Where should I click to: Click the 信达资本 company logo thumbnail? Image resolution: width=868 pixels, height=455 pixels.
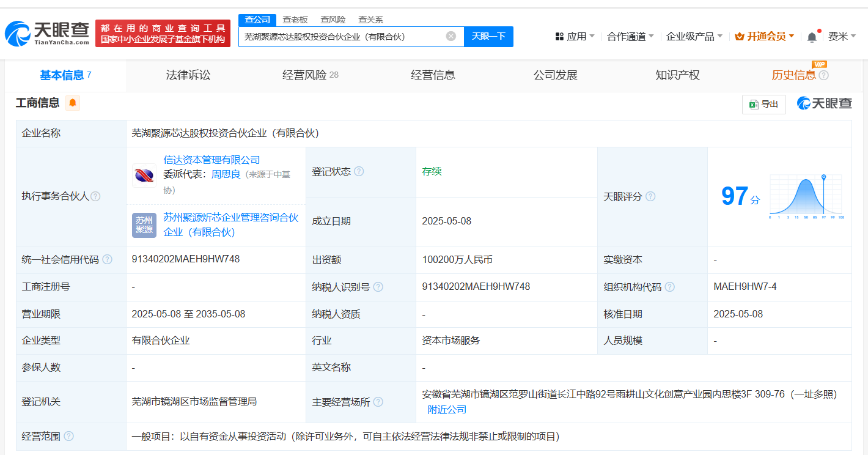click(x=144, y=176)
